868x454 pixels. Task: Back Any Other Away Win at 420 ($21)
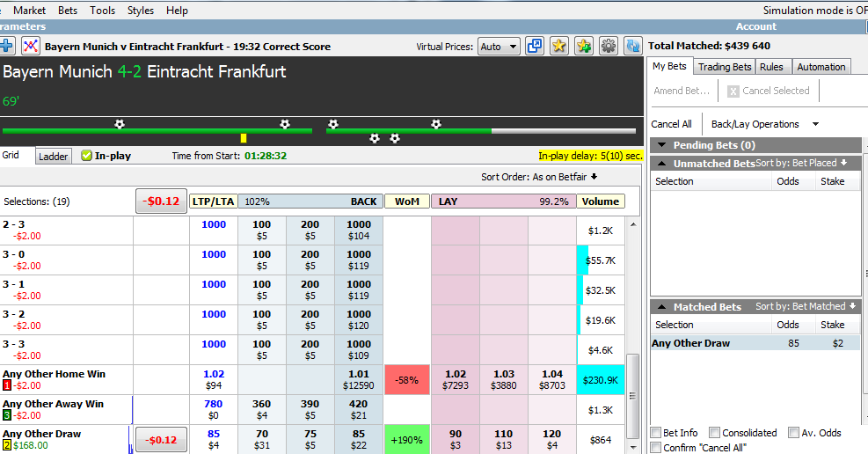click(359, 410)
